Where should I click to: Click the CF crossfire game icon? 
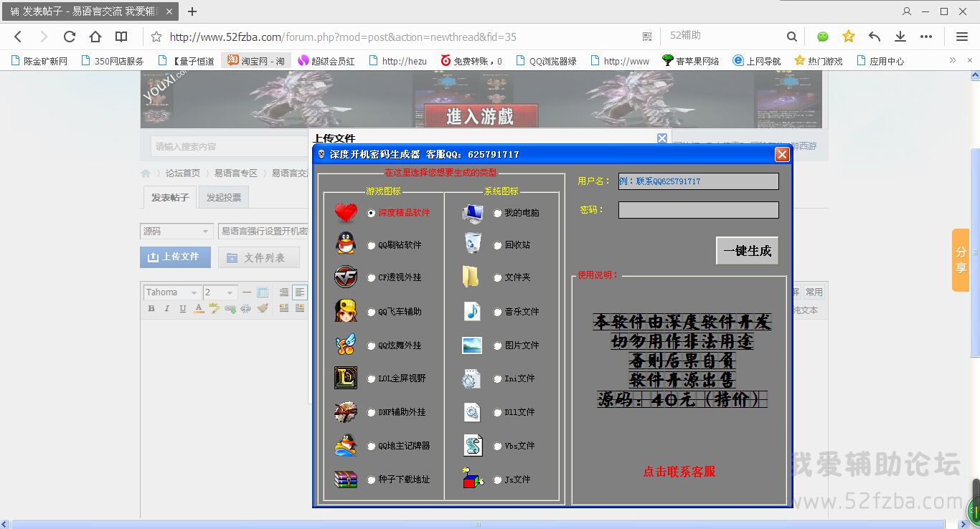346,277
